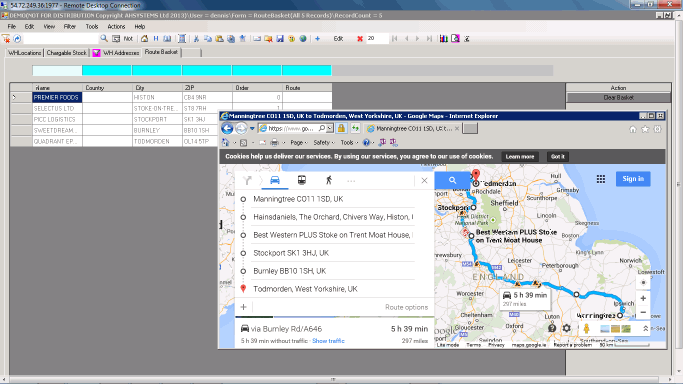Zoom in the map with plus control
This screenshot has width=683, height=384.
pos(643,298)
